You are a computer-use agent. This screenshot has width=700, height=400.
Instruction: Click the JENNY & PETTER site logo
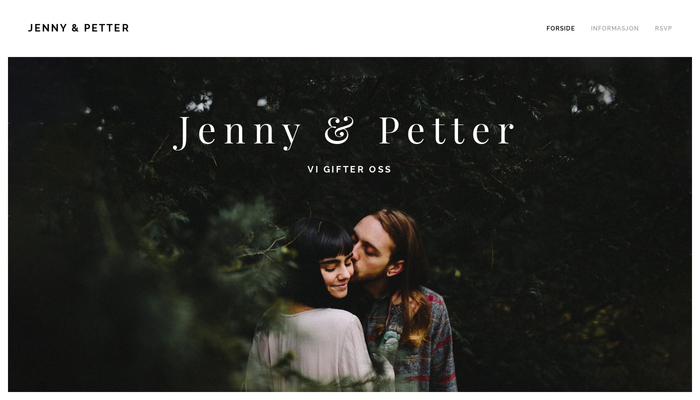79,28
